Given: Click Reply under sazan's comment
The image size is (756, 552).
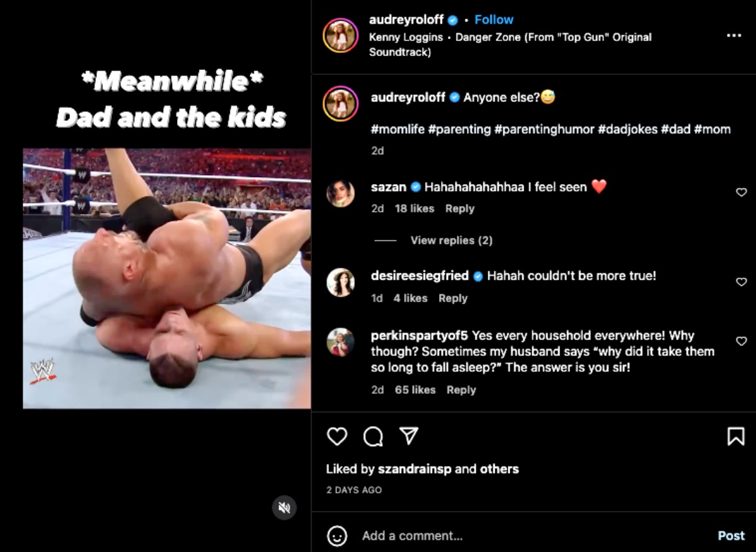Looking at the screenshot, I should pyautogui.click(x=459, y=209).
